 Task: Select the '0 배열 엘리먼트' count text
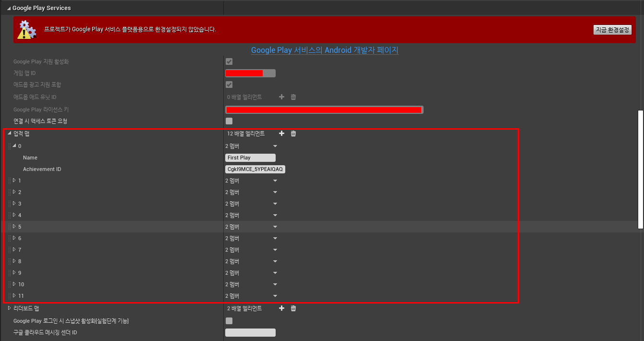click(x=244, y=97)
